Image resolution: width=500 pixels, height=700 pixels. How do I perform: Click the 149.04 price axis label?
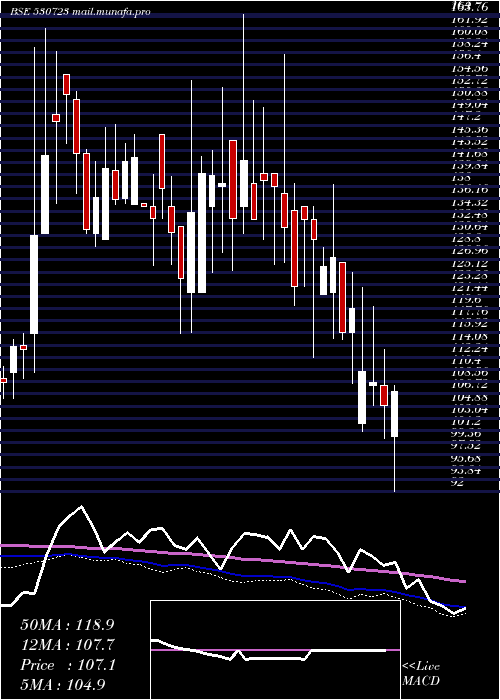pos(471,105)
